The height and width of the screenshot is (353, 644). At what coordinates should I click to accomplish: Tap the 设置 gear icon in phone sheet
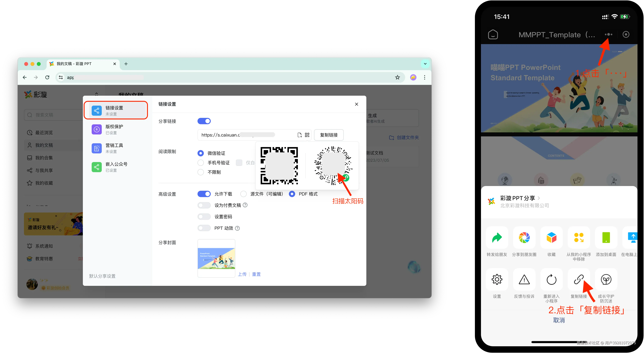coord(497,279)
